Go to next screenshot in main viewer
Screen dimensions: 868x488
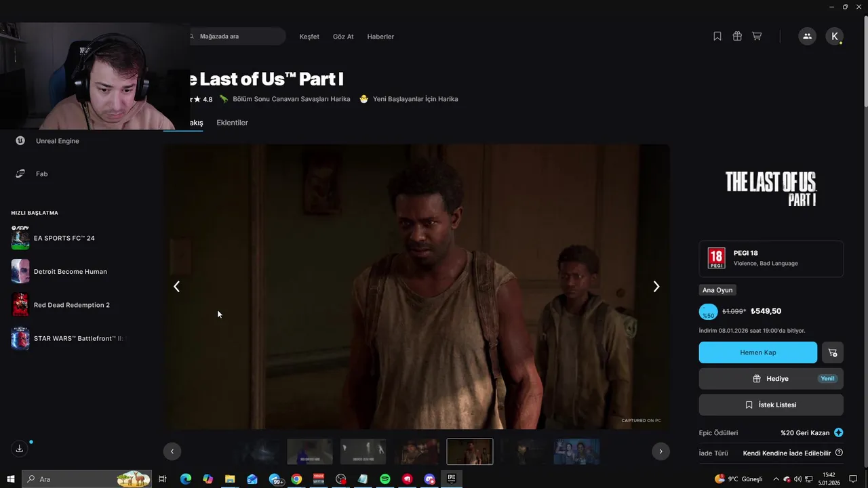656,287
